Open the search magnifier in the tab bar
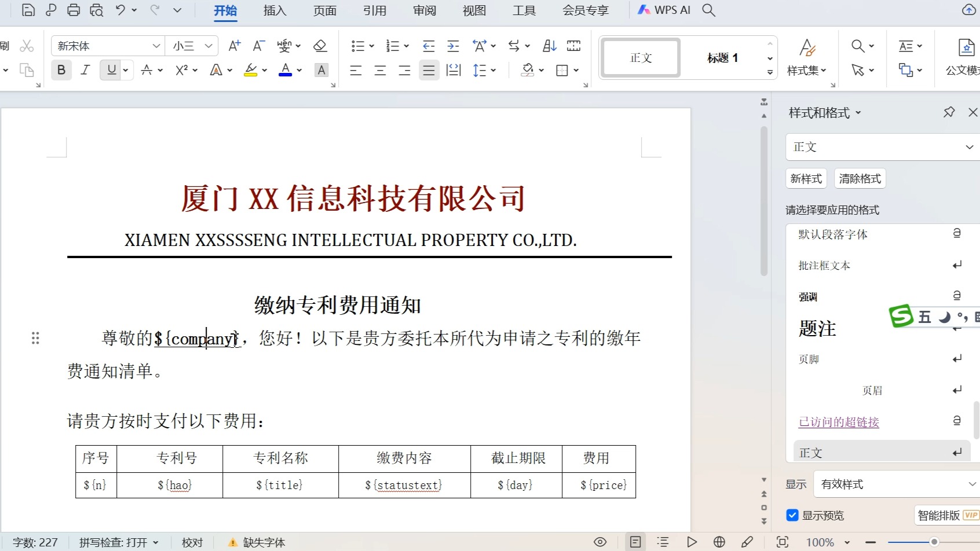Viewport: 980px width, 551px height. [x=708, y=10]
